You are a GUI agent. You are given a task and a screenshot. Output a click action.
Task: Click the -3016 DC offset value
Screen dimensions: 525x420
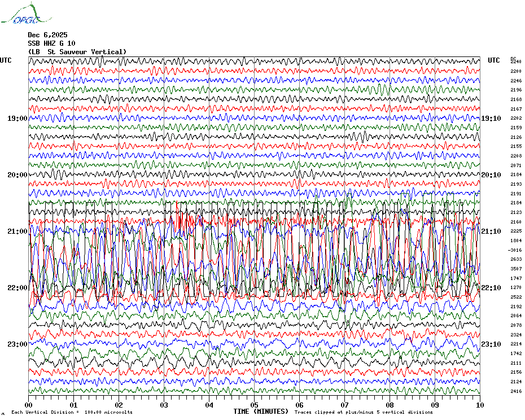[515, 250]
